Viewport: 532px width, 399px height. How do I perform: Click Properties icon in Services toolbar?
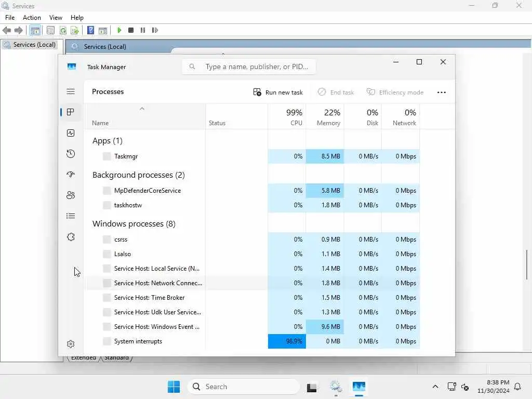coord(50,30)
